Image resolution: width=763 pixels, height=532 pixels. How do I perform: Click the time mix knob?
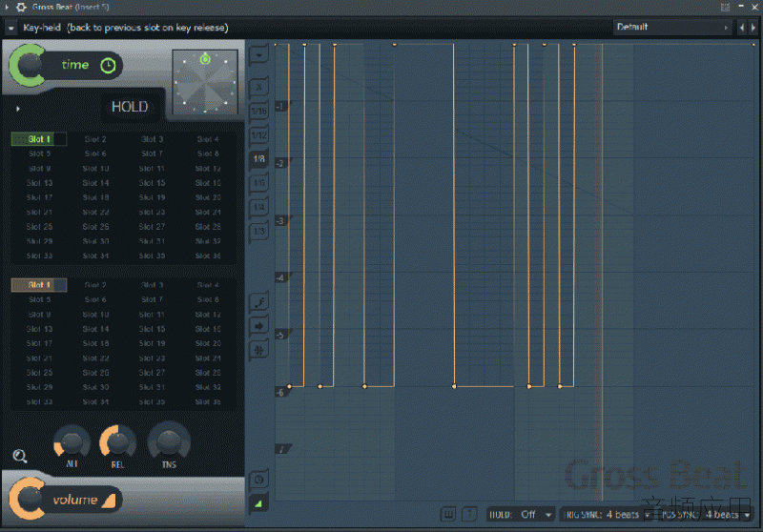point(29,65)
